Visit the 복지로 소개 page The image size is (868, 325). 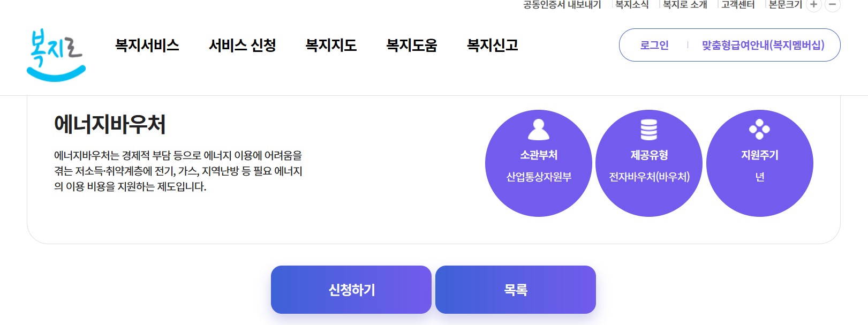click(x=684, y=5)
